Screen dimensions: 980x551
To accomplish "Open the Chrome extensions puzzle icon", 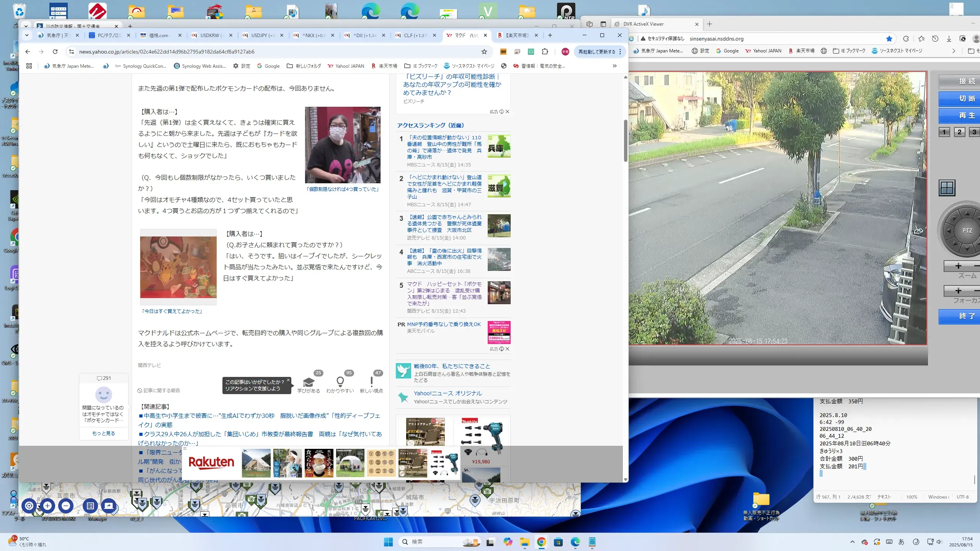I will 545,52.
